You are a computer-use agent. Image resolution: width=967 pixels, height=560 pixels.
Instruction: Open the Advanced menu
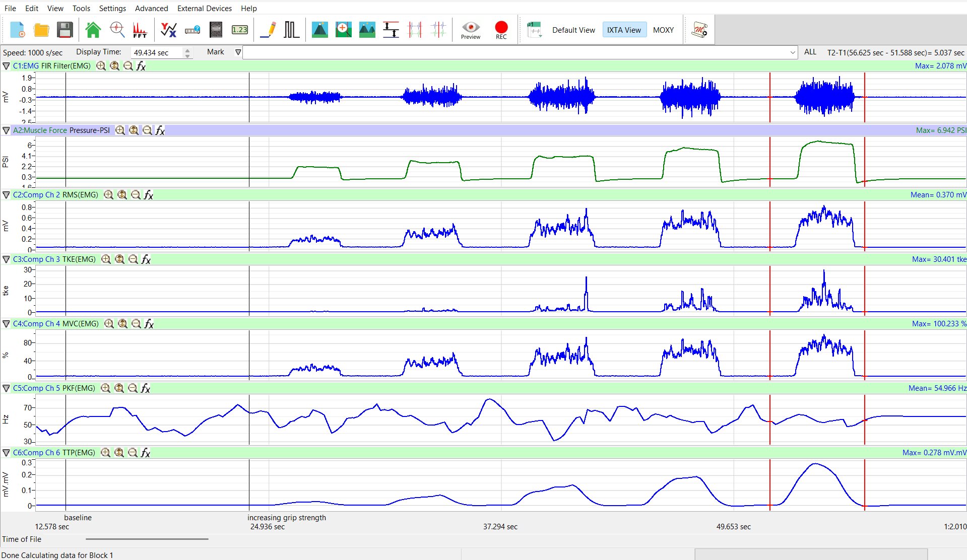152,8
